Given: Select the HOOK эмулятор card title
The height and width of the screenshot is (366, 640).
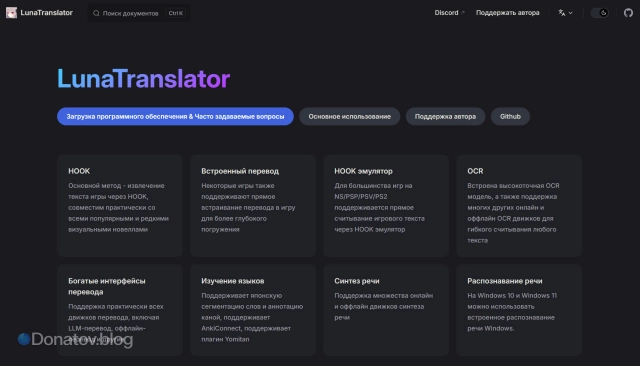Looking at the screenshot, I should [x=363, y=171].
